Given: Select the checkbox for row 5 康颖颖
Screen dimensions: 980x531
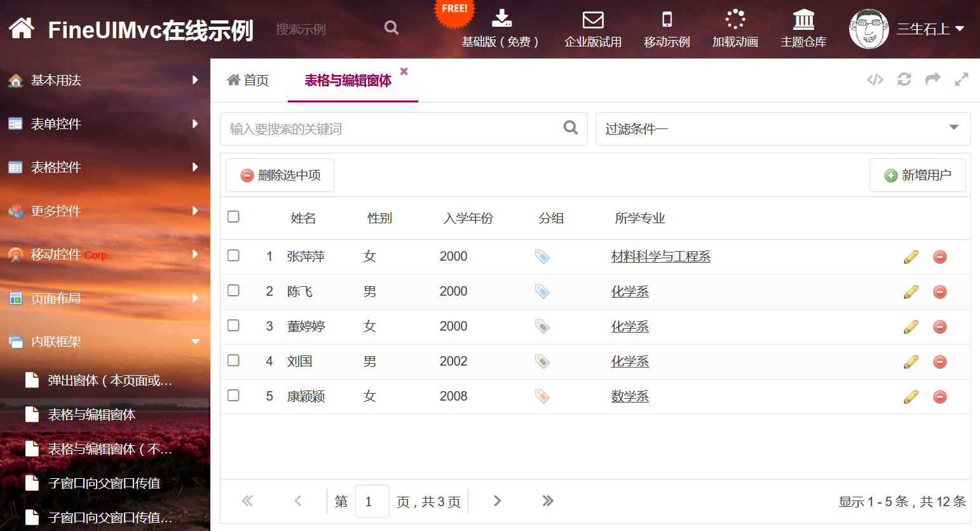Looking at the screenshot, I should point(234,396).
